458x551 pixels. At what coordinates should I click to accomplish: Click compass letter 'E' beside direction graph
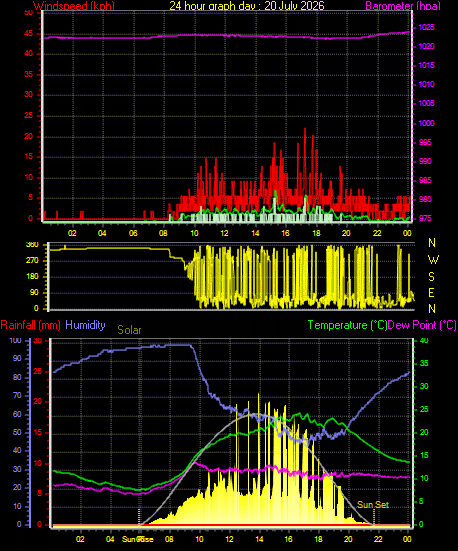(x=432, y=292)
